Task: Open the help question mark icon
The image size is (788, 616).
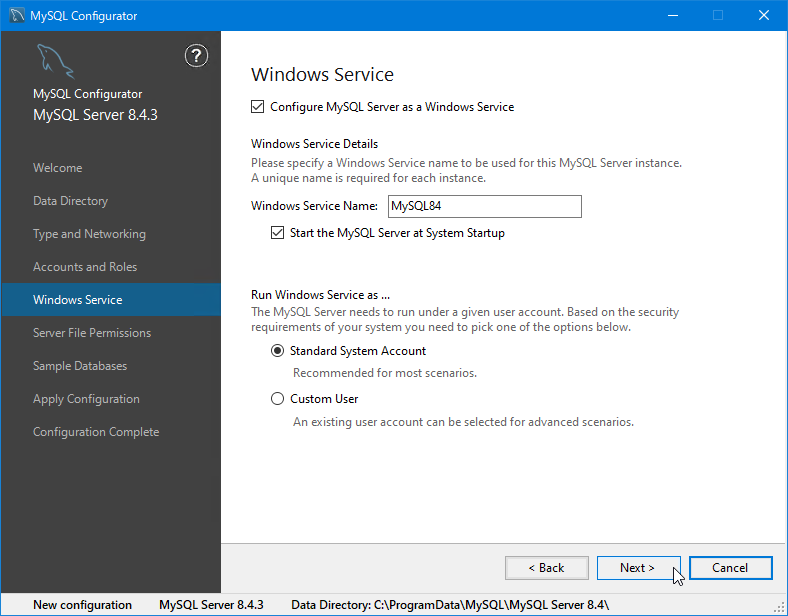Action: tap(196, 56)
